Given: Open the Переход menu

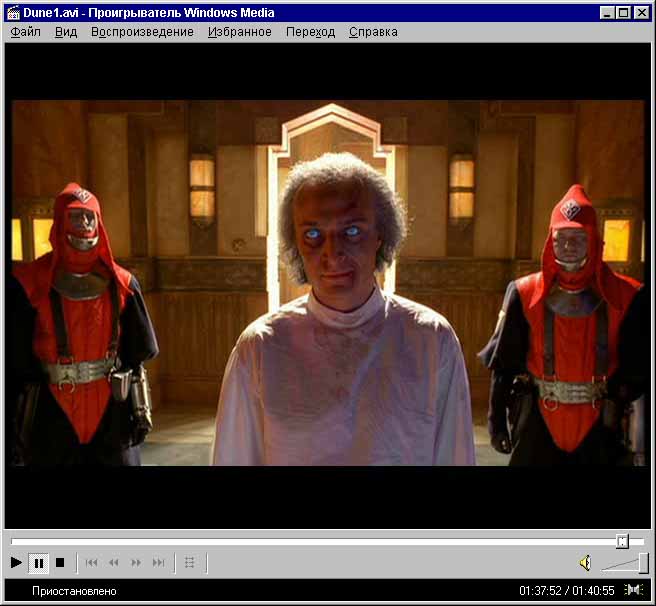Looking at the screenshot, I should click(310, 32).
